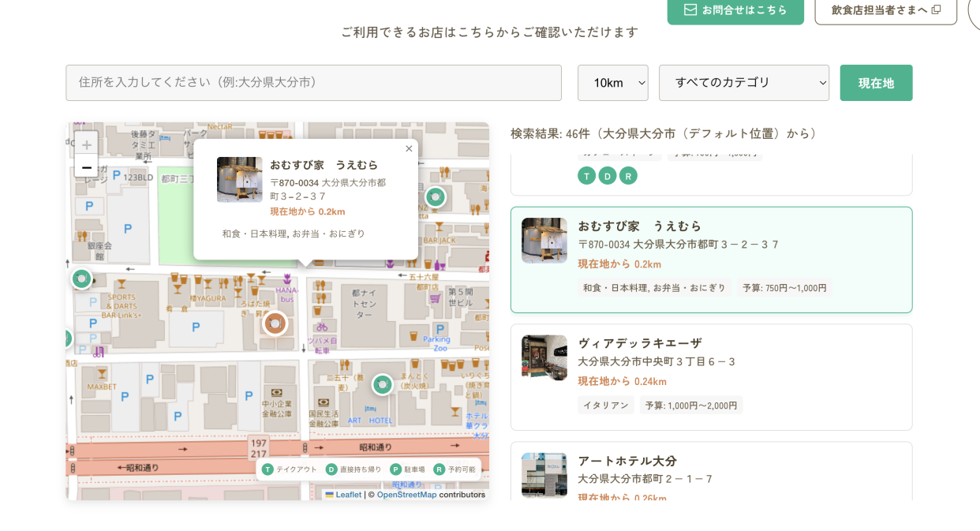Close the おむすび家 うえむら map popup
Viewport: 980px width, 531px height.
[409, 148]
